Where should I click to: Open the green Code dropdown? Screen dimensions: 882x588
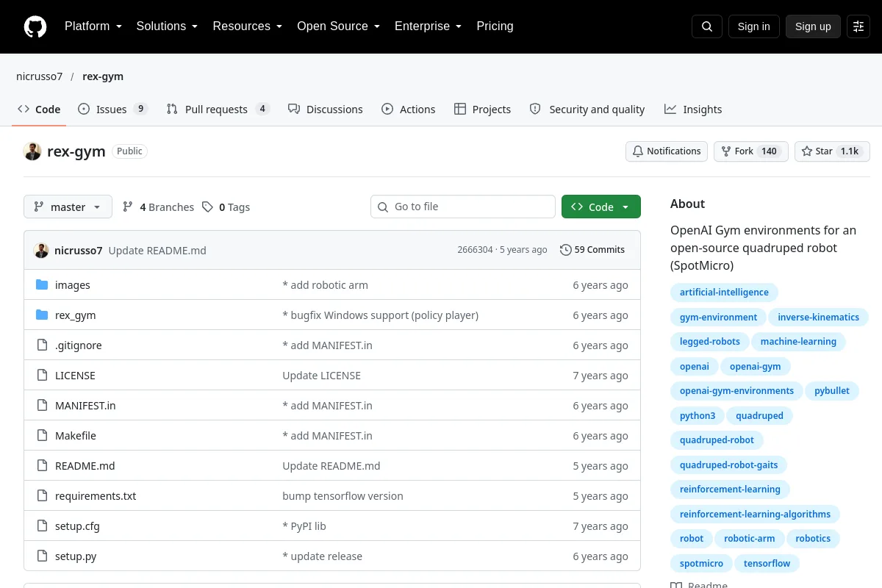[x=601, y=207]
